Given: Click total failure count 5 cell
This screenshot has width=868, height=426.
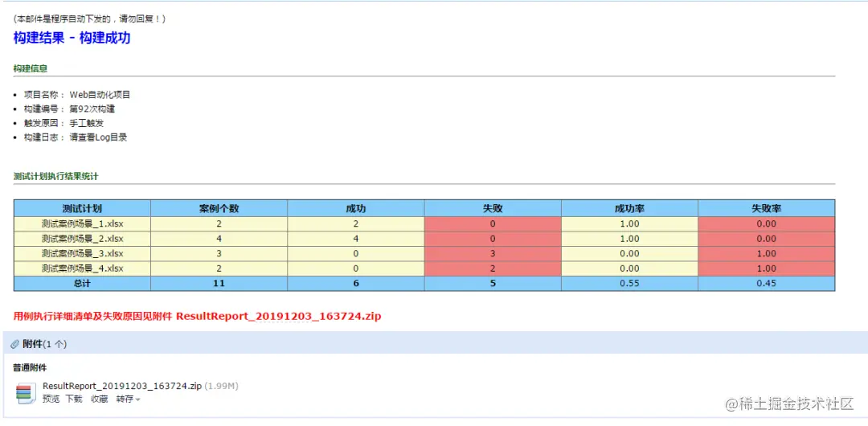Looking at the screenshot, I should click(493, 283).
